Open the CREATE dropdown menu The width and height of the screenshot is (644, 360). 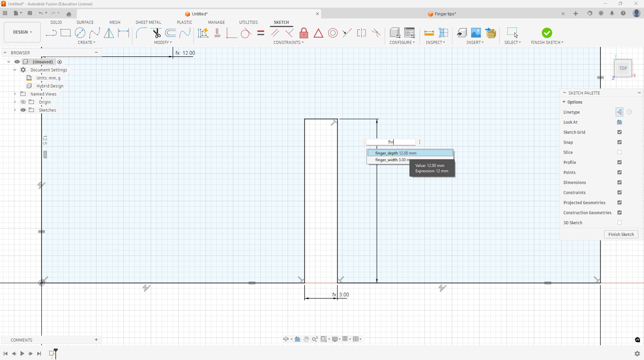[x=87, y=43]
